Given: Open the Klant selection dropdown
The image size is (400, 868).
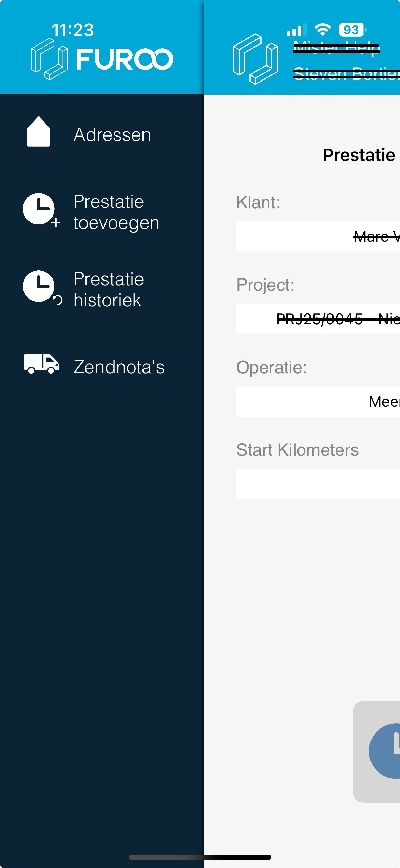Looking at the screenshot, I should pos(318,236).
